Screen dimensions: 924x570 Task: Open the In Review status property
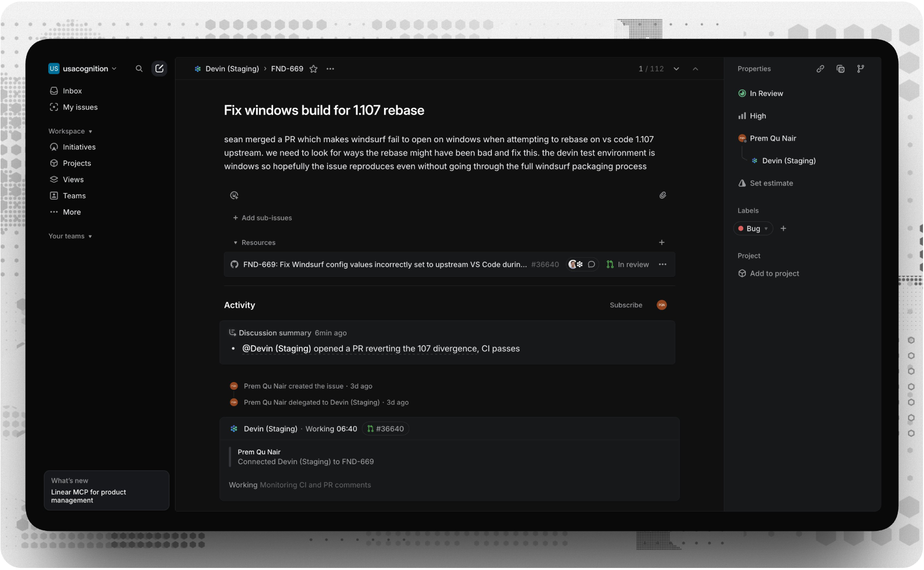click(x=766, y=93)
